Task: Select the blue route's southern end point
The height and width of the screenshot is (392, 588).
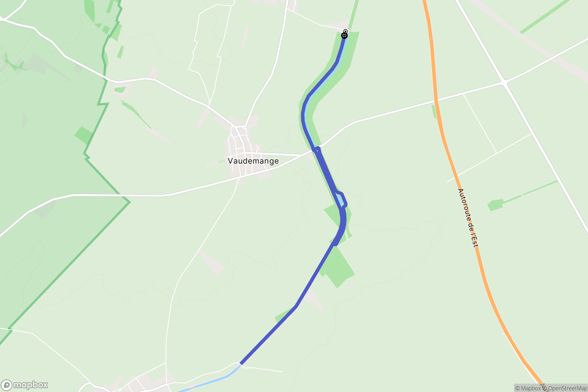Action: tap(241, 364)
